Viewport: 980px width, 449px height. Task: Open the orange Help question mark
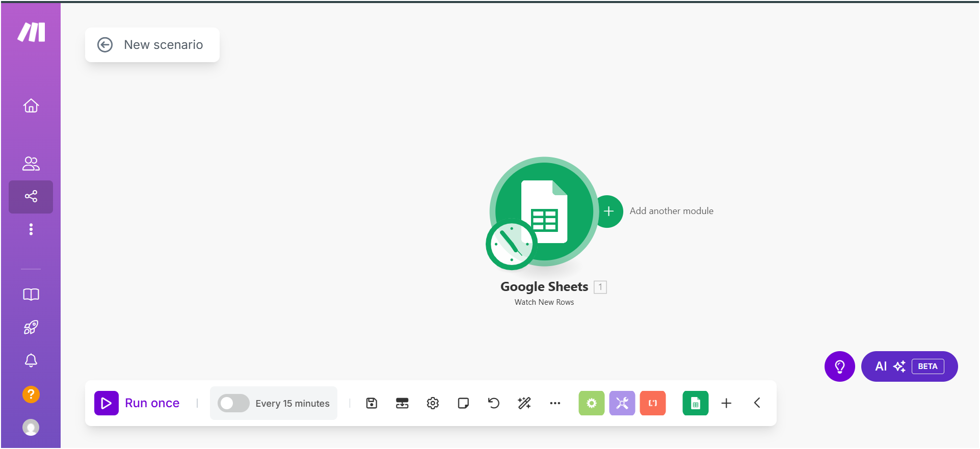coord(31,394)
